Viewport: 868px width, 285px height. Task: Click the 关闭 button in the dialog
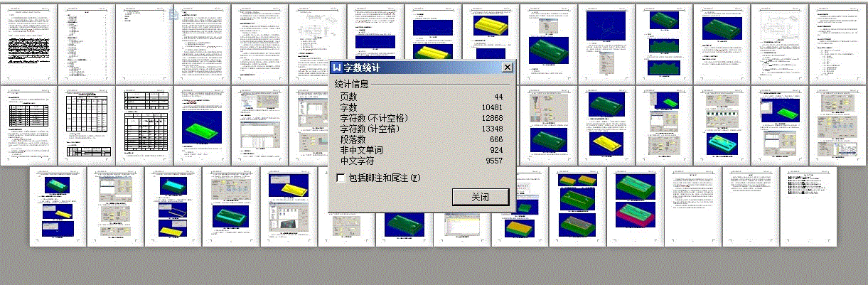[x=481, y=197]
